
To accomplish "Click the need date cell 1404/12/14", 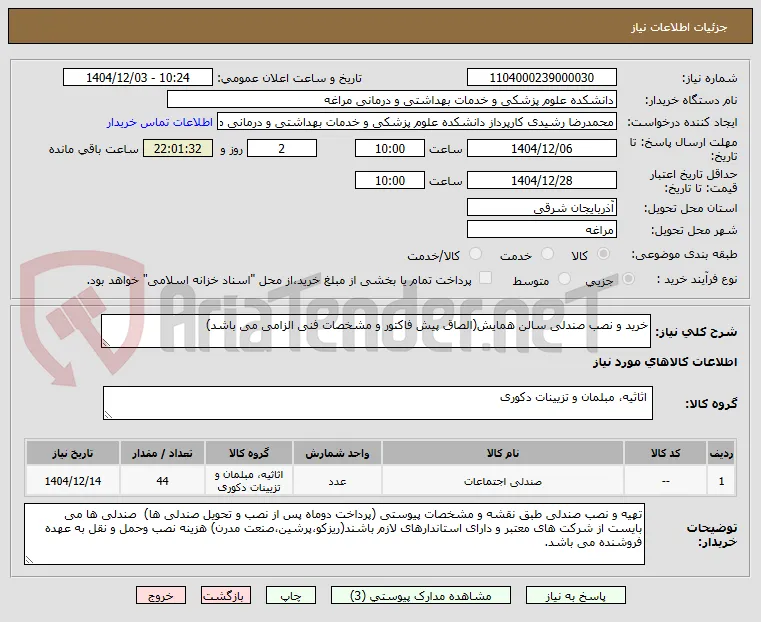I will [73, 481].
